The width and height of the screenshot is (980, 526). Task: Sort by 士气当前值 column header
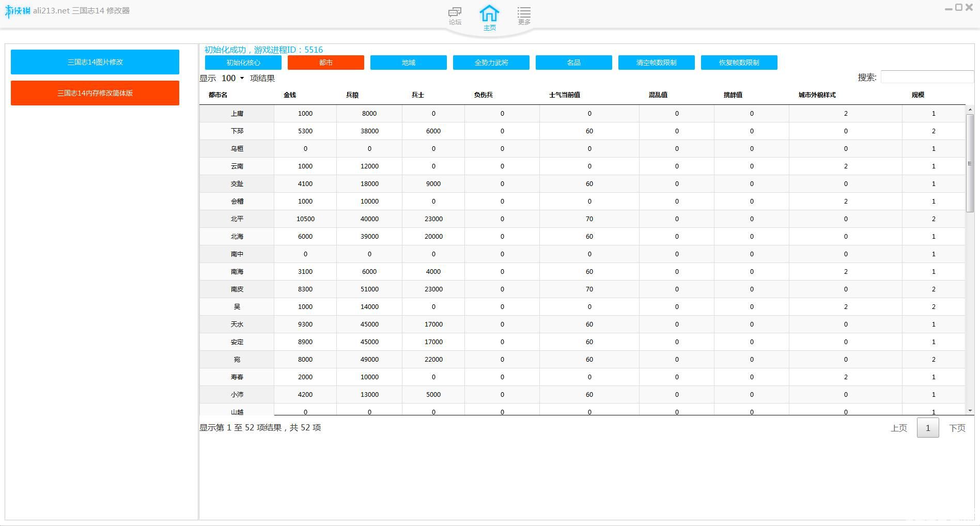point(565,95)
